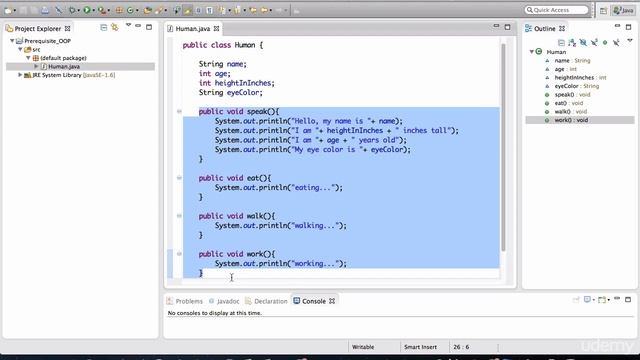Toggle Block Selection Mode toolbar icon
The height and width of the screenshot is (360, 640).
coord(198,10)
